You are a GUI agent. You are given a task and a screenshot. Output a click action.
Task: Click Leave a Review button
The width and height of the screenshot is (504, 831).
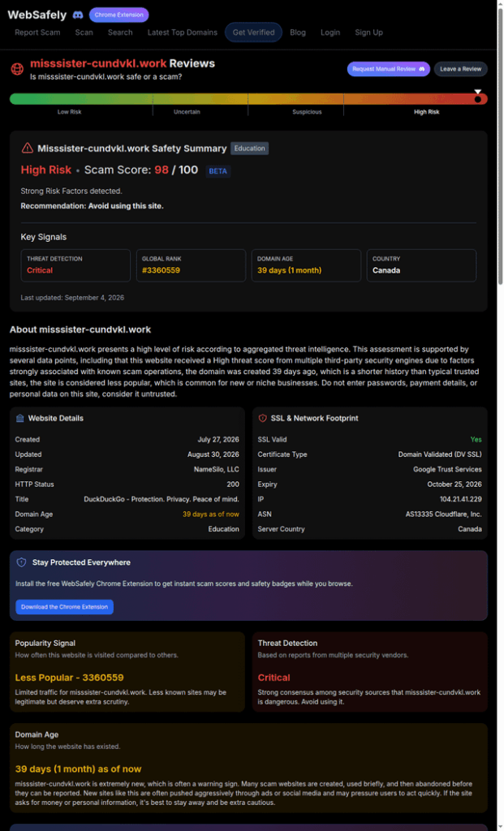pyautogui.click(x=460, y=69)
